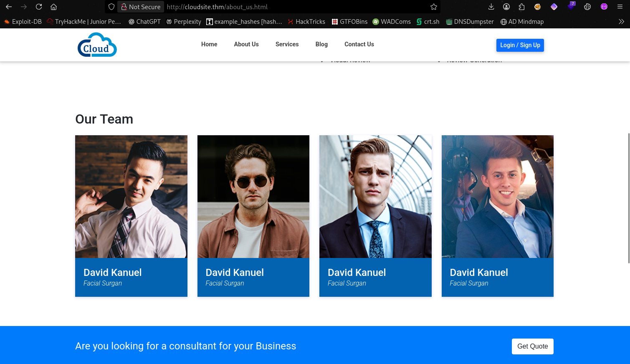Open the hamburger application menu

tap(620, 7)
